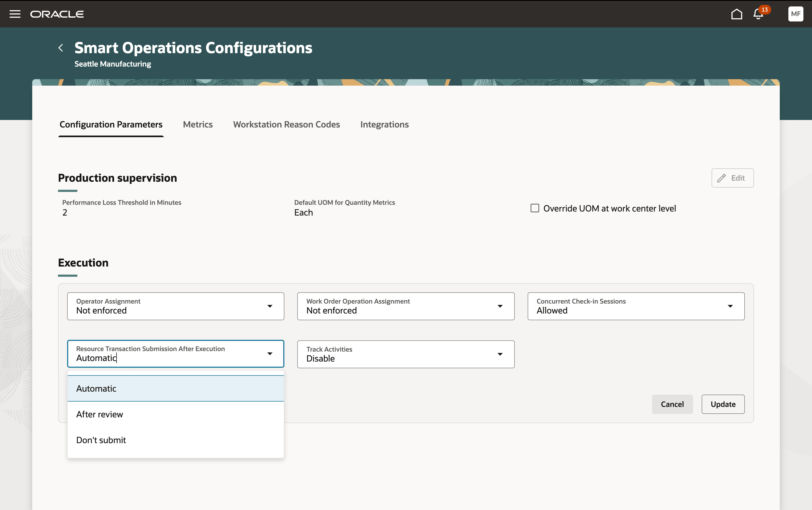Click the notification count badge
The image size is (812, 510).
[x=764, y=9]
